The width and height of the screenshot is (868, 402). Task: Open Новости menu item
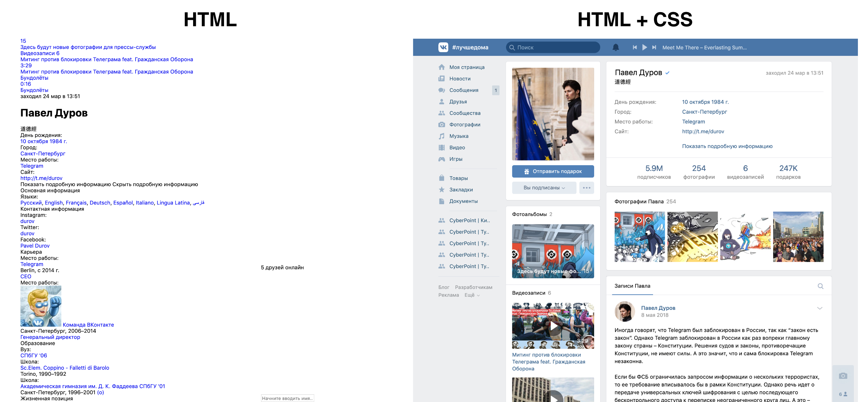(460, 78)
